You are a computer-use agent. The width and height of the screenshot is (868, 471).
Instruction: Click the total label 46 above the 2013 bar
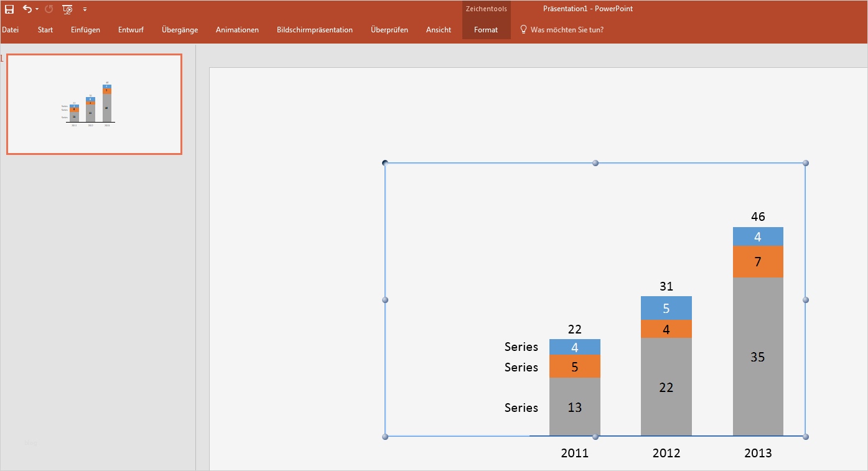point(758,217)
